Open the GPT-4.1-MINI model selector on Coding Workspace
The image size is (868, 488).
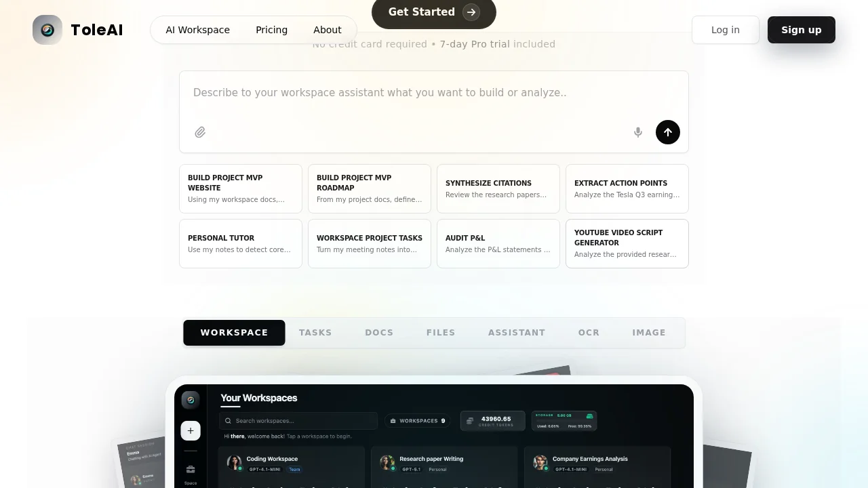pyautogui.click(x=264, y=470)
